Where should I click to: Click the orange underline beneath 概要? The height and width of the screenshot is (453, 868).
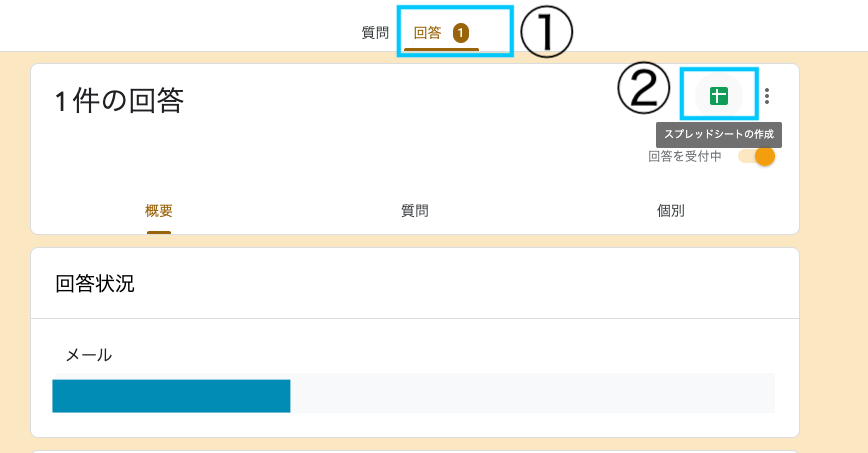[x=159, y=232]
